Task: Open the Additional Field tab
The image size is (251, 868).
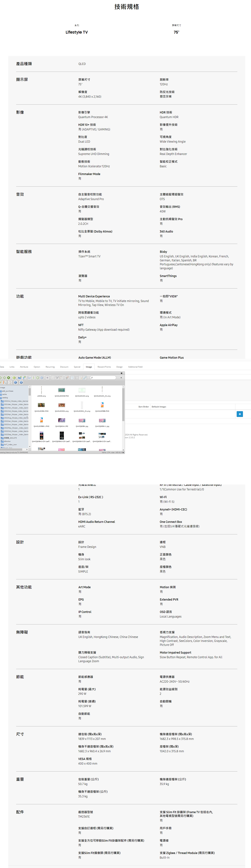Action: pos(135,367)
